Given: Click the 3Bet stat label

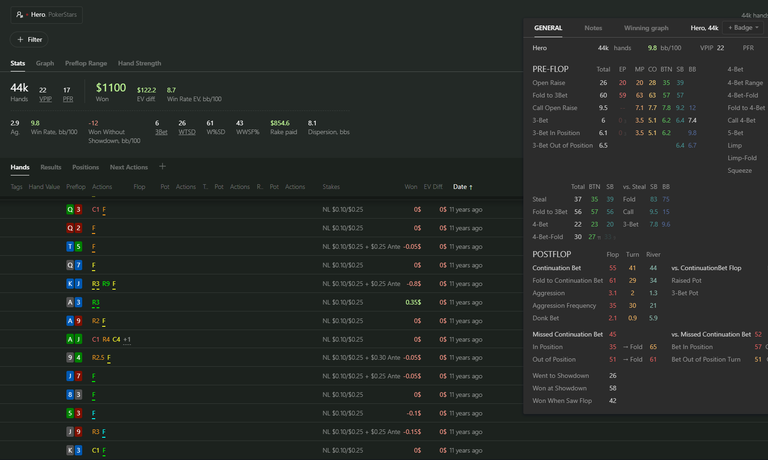Looking at the screenshot, I should (x=161, y=132).
